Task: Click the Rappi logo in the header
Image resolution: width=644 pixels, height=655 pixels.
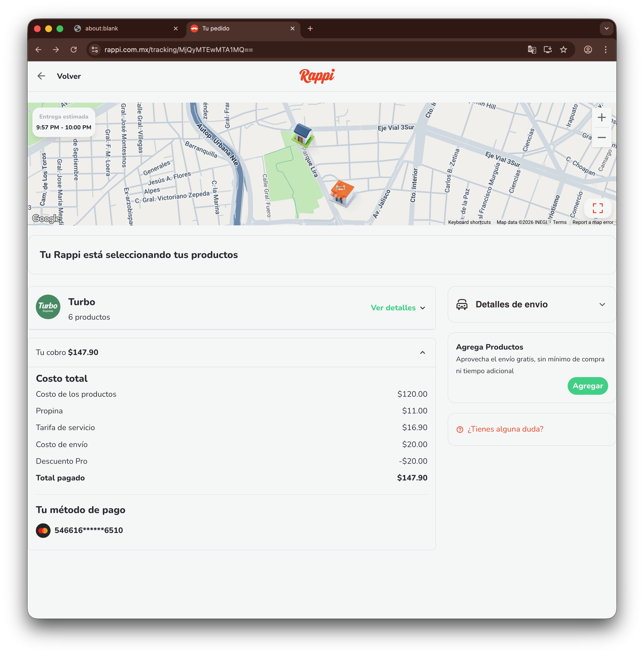Action: (x=317, y=76)
